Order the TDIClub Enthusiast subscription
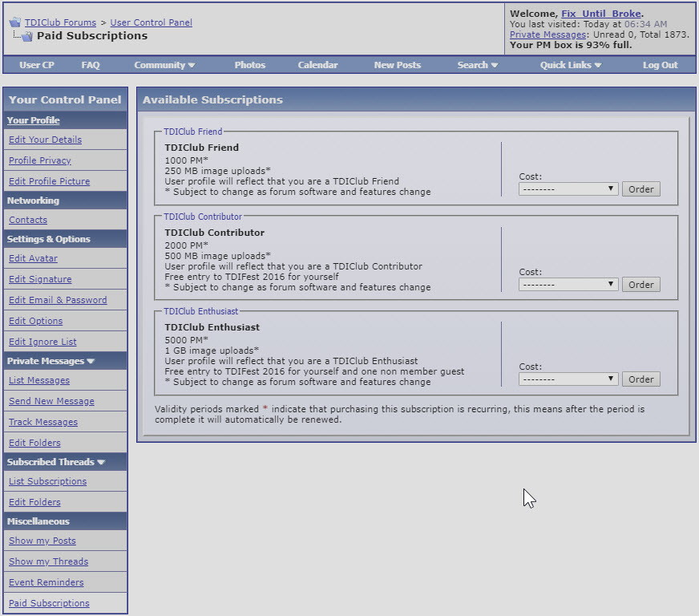This screenshot has height=616, width=699. (641, 379)
